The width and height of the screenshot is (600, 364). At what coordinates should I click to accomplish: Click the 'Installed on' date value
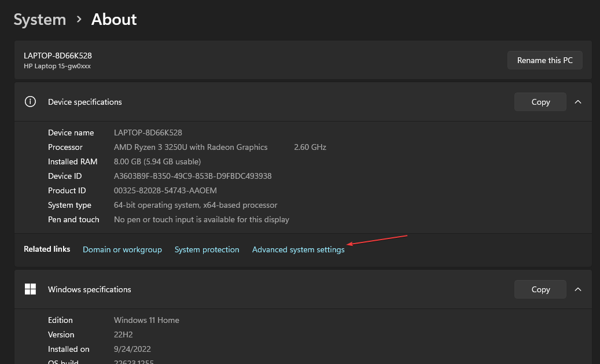[133, 349]
